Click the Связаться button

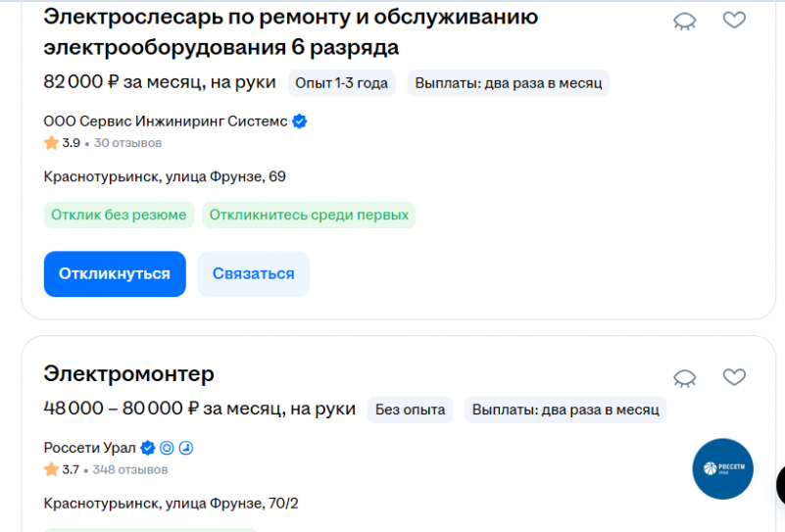point(253,273)
